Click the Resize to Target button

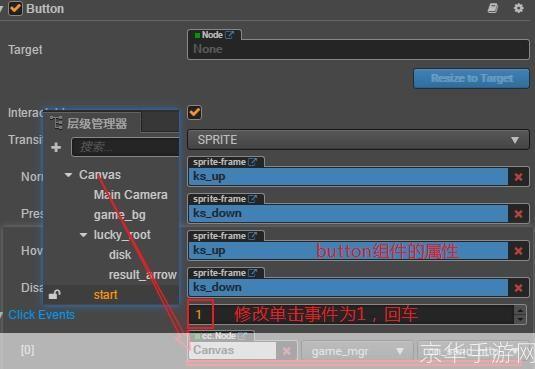(472, 79)
